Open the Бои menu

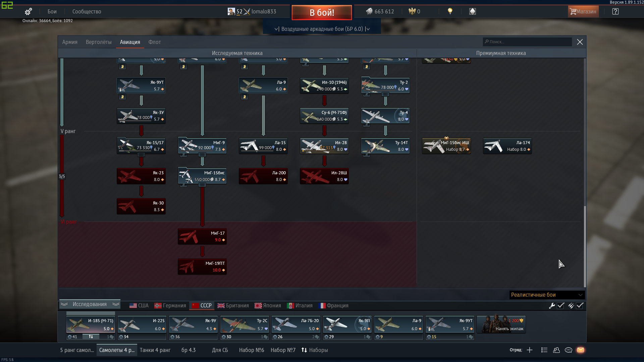click(x=52, y=11)
